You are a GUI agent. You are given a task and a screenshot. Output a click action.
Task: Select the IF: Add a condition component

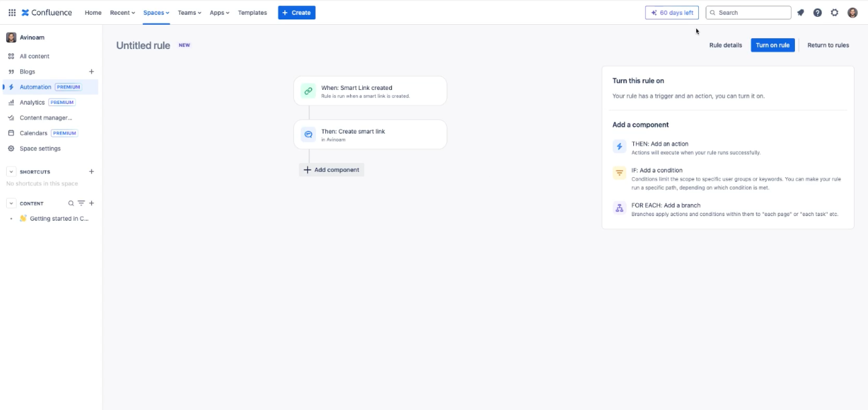(x=657, y=170)
